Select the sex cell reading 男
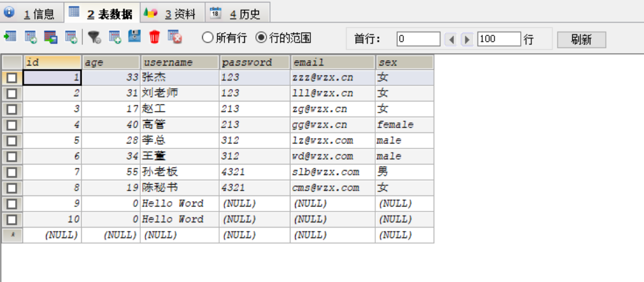 click(404, 172)
